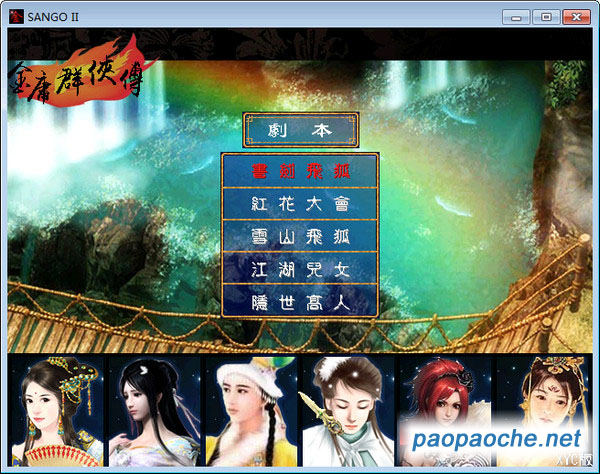This screenshot has width=600, height=474.
Task: Choose the 隱世高人 scenario
Action: (300, 301)
